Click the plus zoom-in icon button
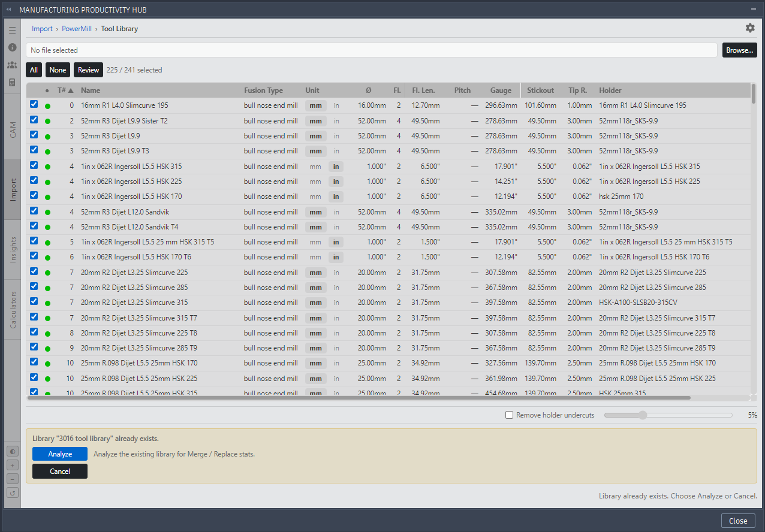This screenshot has width=765, height=532. 13,465
